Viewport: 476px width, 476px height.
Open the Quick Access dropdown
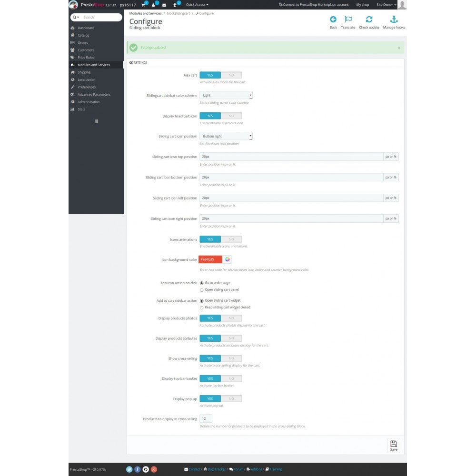197,5
